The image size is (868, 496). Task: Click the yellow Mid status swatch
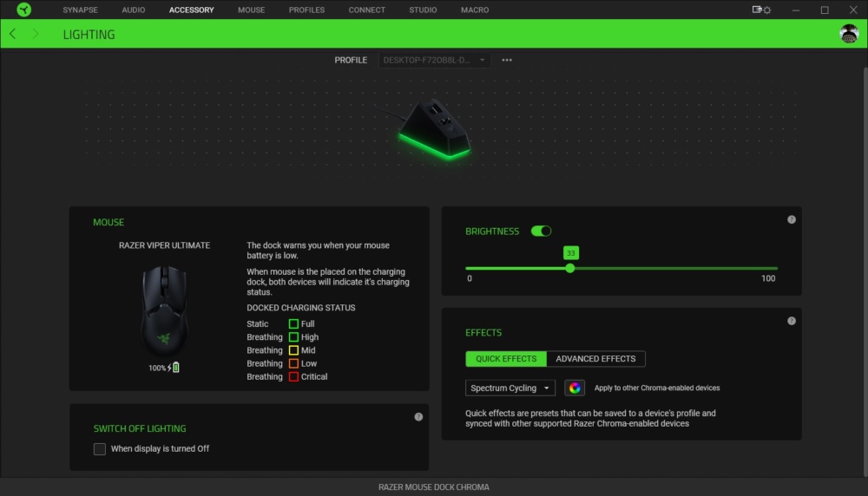(293, 350)
